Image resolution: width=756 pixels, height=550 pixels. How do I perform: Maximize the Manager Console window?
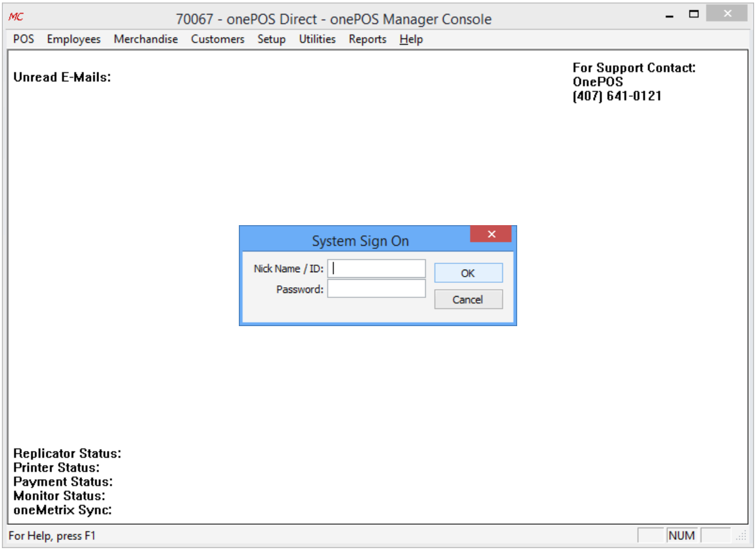coord(693,14)
